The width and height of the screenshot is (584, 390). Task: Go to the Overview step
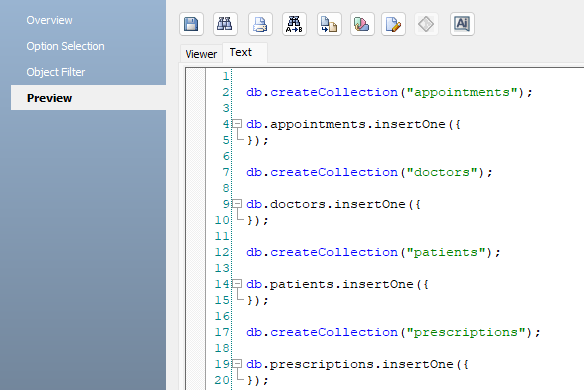pyautogui.click(x=49, y=20)
